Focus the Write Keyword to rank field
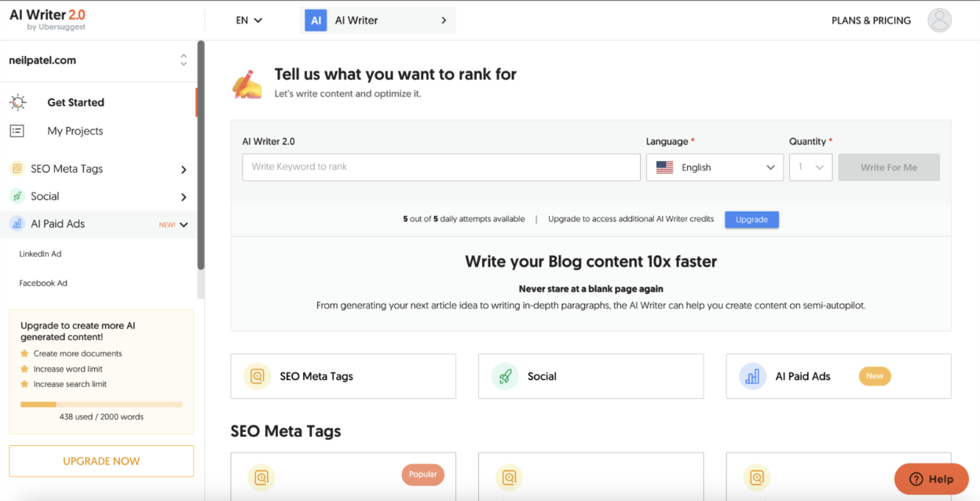This screenshot has width=980, height=501. pyautogui.click(x=441, y=167)
